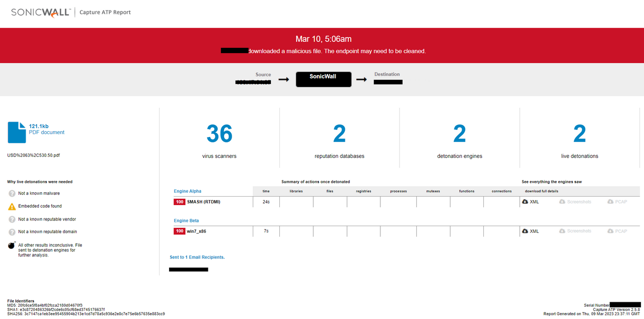The height and width of the screenshot is (319, 644).
Task: Click the MD5 hash line
Action: coord(45,305)
